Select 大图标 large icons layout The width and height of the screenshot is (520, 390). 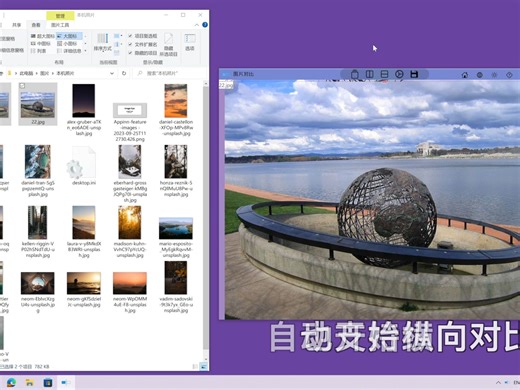68,36
